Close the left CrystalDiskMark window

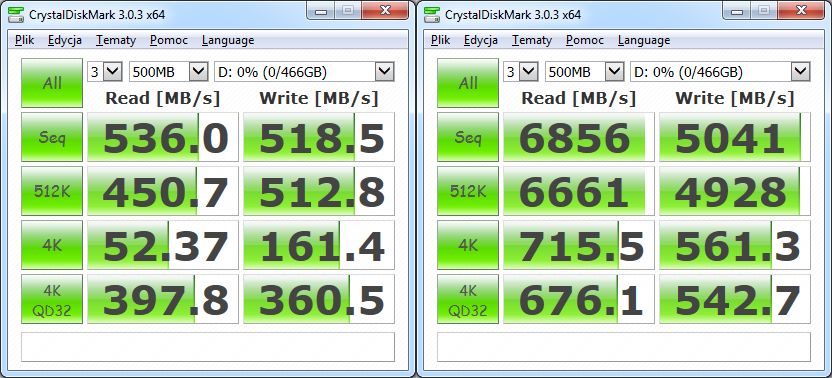[x=385, y=10]
